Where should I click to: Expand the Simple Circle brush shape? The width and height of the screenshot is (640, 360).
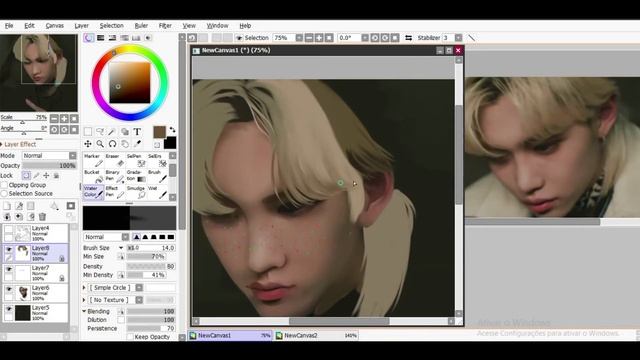[x=84, y=288]
